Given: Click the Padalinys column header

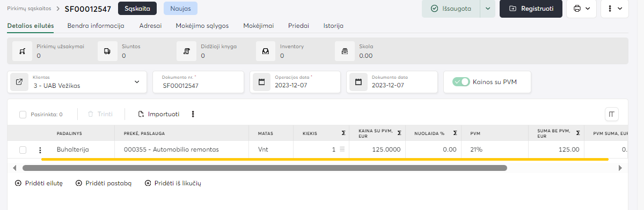Looking at the screenshot, I should (69, 133).
